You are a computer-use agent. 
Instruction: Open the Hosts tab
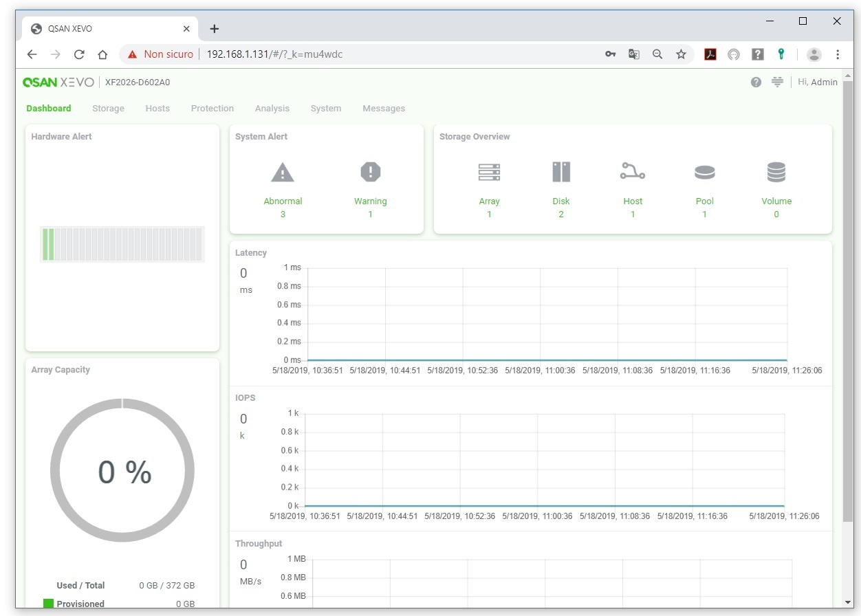(x=157, y=109)
